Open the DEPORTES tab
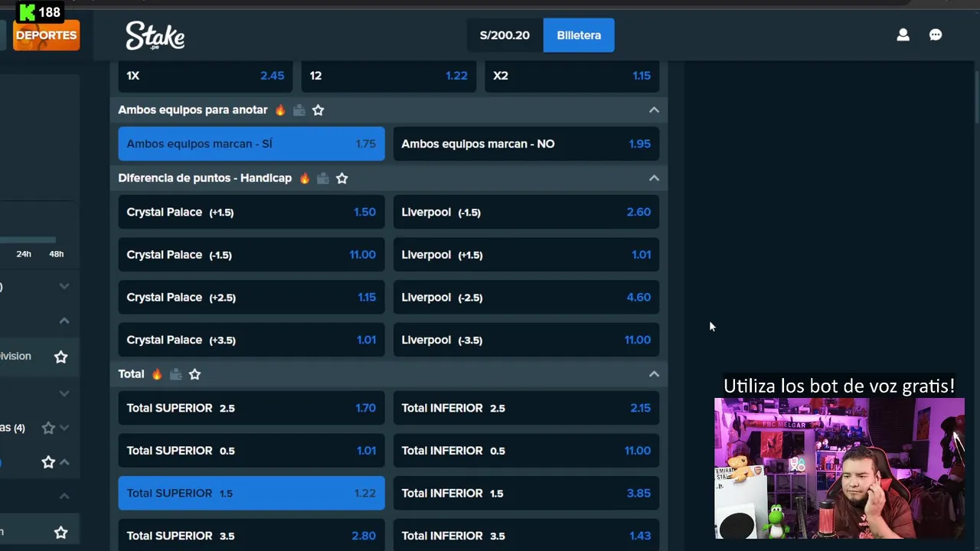The image size is (980, 551). coord(46,35)
